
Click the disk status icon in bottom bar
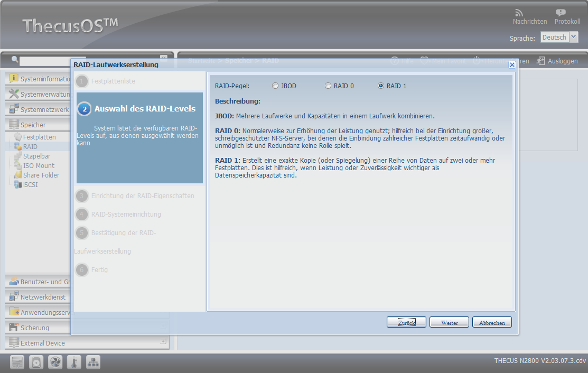(36, 362)
